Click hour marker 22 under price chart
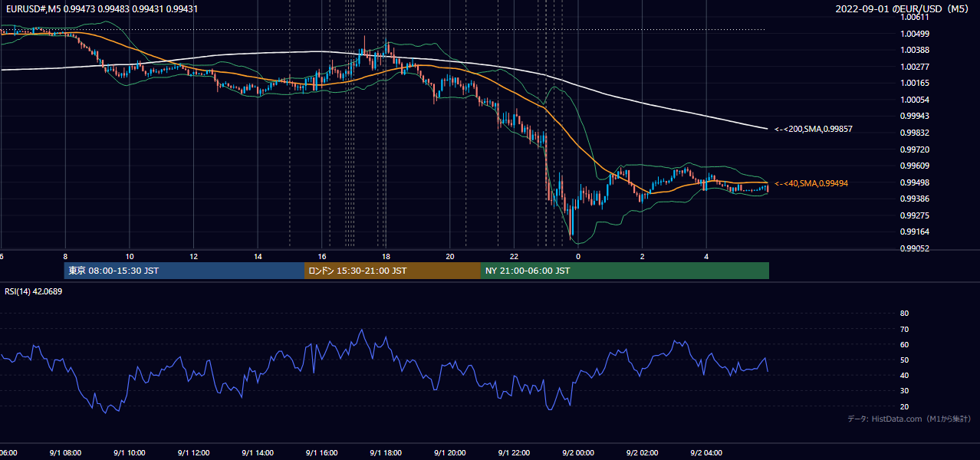This screenshot has width=980, height=460. click(x=515, y=256)
